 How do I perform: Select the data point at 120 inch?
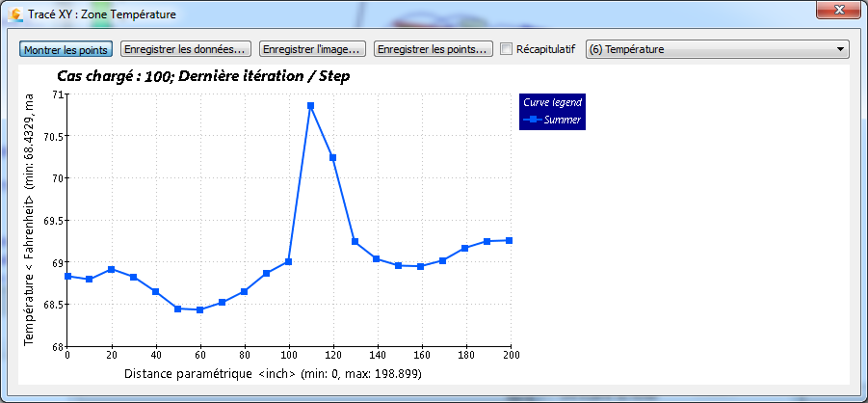(x=332, y=157)
